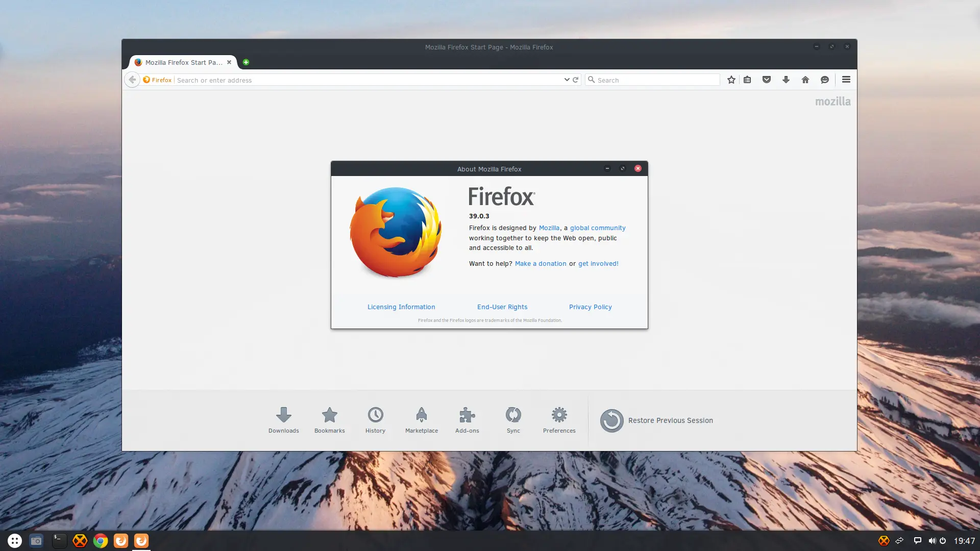Open End-User Rights link
Viewport: 980px width, 551px height.
pyautogui.click(x=502, y=307)
